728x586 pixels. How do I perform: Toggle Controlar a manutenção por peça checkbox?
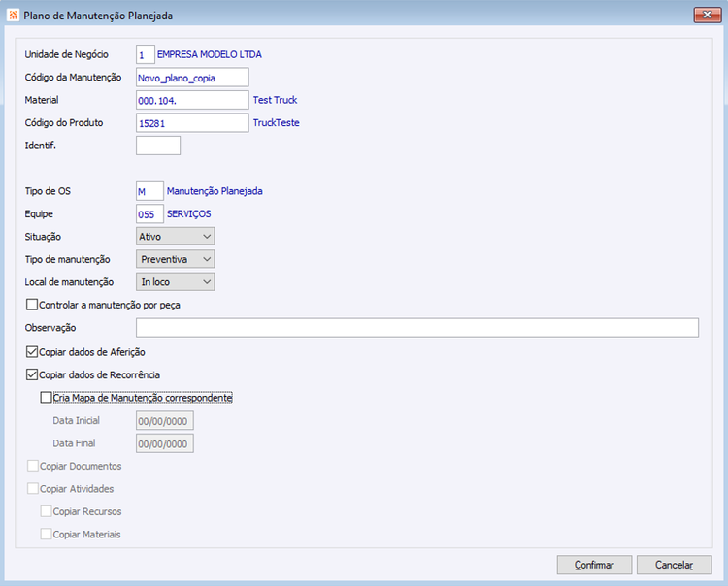coord(32,305)
